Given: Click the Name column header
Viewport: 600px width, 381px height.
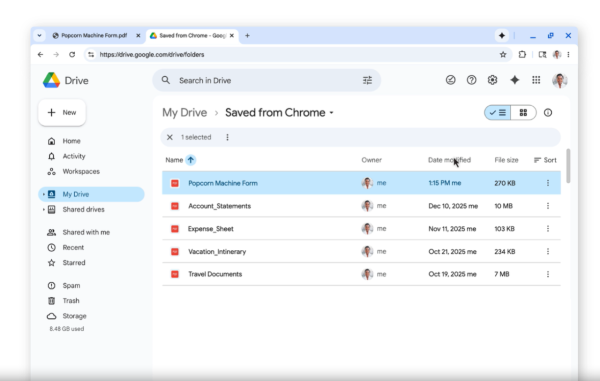Looking at the screenshot, I should pyautogui.click(x=174, y=160).
